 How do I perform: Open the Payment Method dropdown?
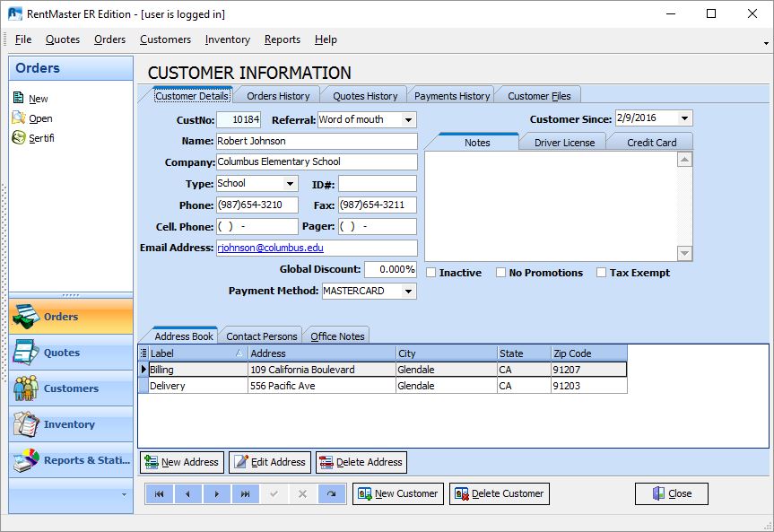tap(408, 292)
